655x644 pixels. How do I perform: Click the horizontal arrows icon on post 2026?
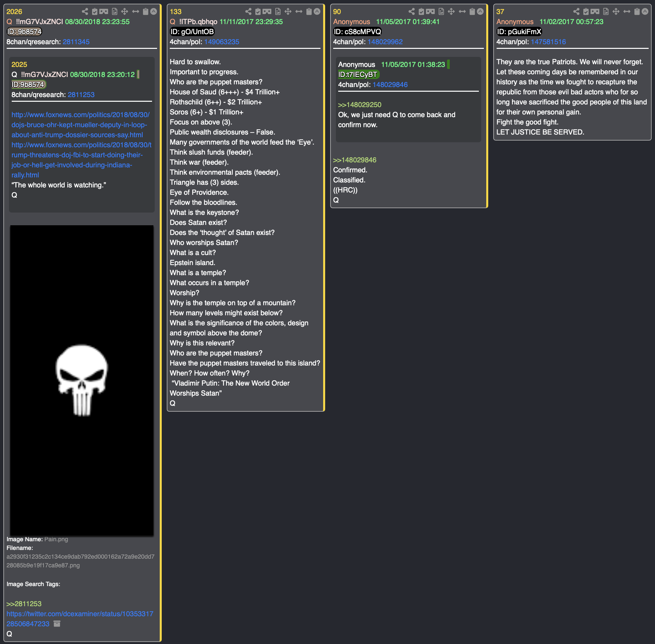(136, 11)
